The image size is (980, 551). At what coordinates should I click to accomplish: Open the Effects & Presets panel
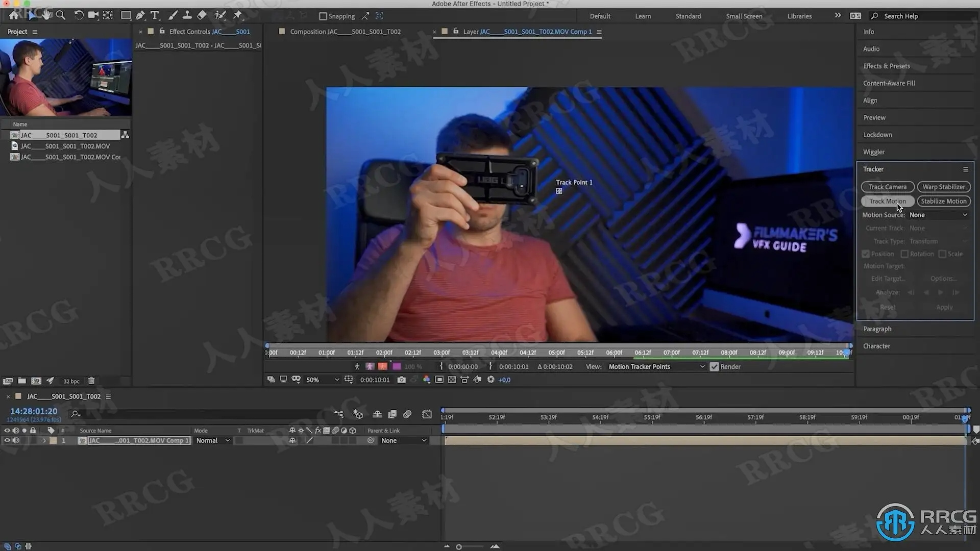886,66
